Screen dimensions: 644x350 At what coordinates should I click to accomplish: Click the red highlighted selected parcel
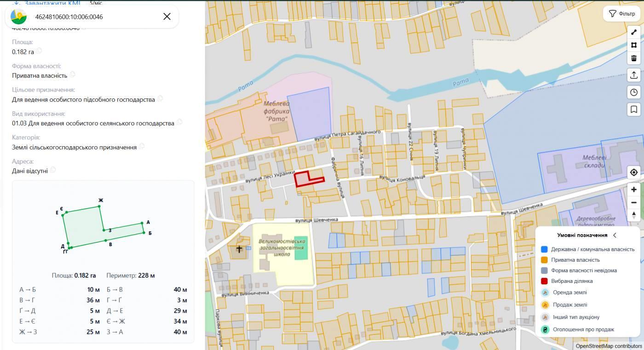tap(304, 178)
